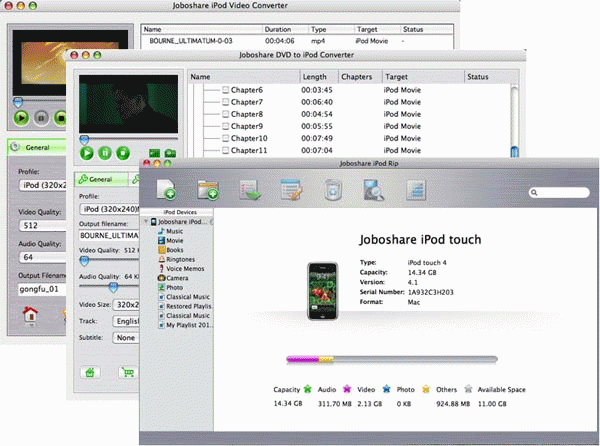
Task: Pause preview in iPod Video Converter window
Action: click(x=41, y=118)
